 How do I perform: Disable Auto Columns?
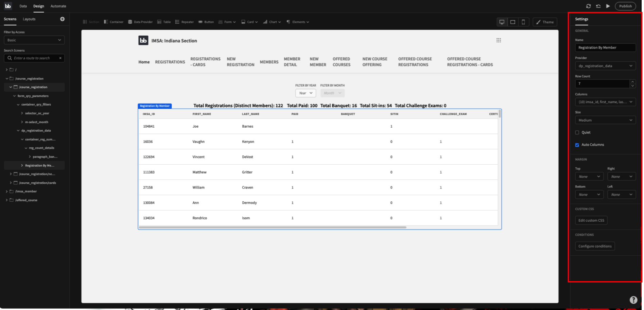click(x=577, y=145)
